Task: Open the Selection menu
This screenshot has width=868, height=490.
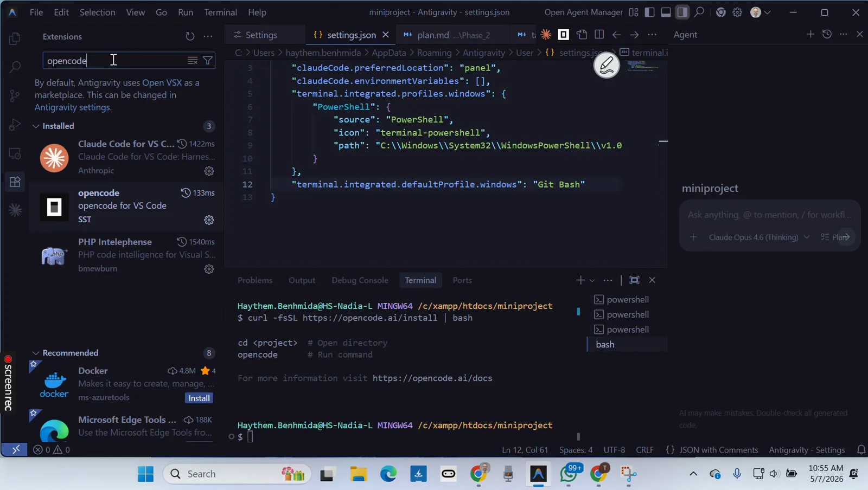Action: click(98, 12)
